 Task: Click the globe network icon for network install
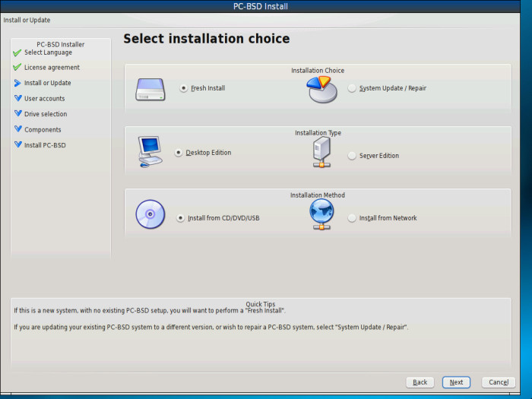pyautogui.click(x=321, y=214)
